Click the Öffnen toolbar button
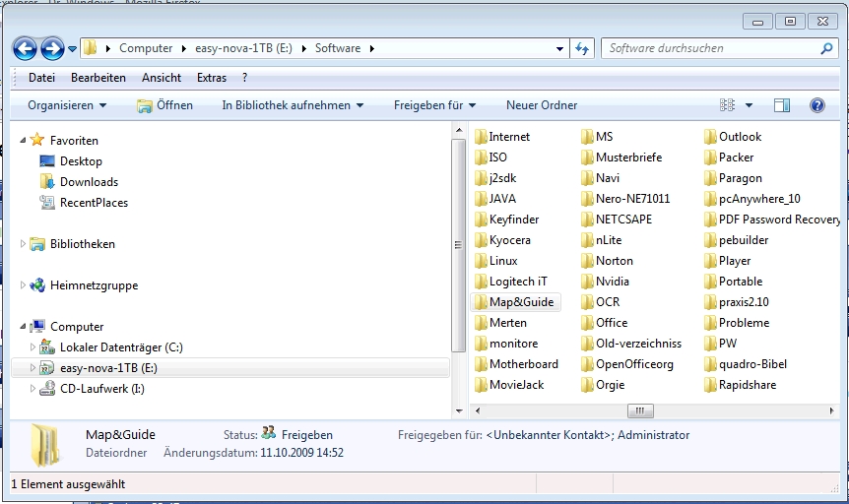Viewport: 849px width, 504px height. 164,105
